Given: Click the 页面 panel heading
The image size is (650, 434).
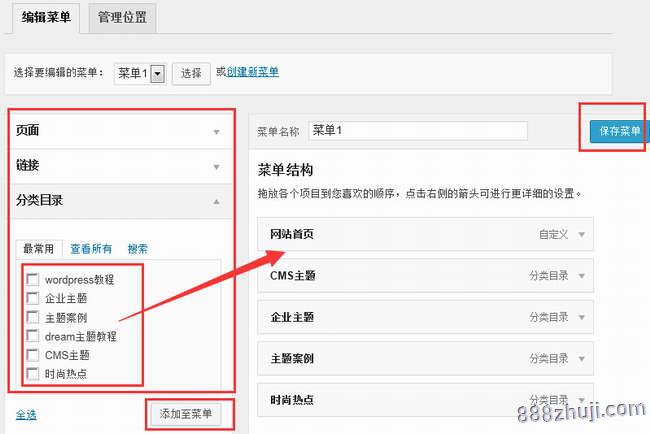Looking at the screenshot, I should [27, 131].
